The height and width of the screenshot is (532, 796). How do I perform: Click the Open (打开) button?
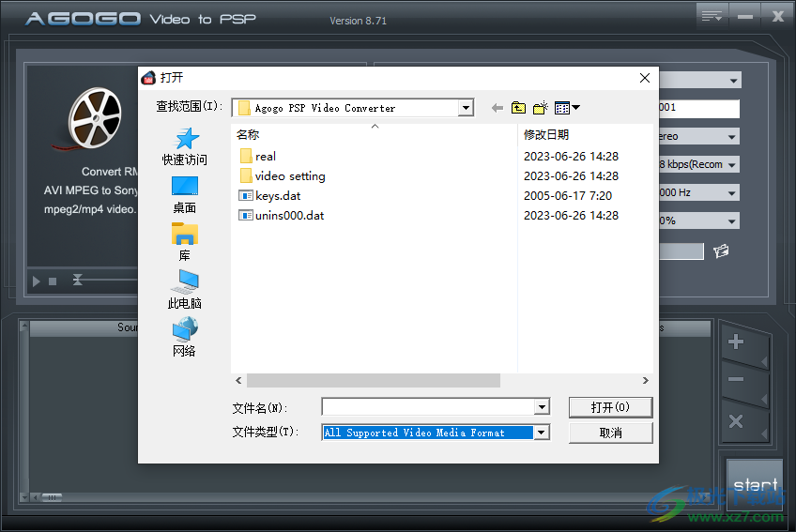[x=611, y=407]
